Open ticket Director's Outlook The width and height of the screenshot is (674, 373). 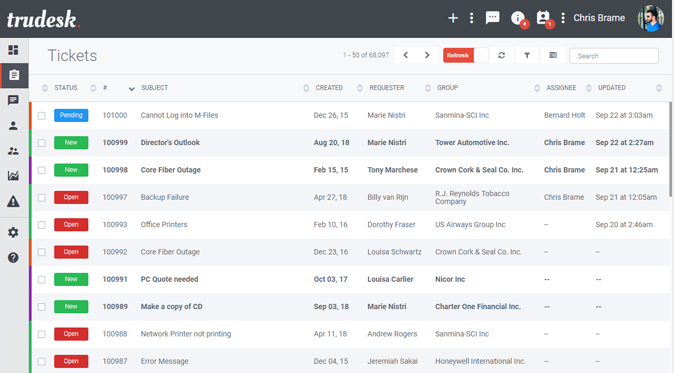(x=170, y=143)
